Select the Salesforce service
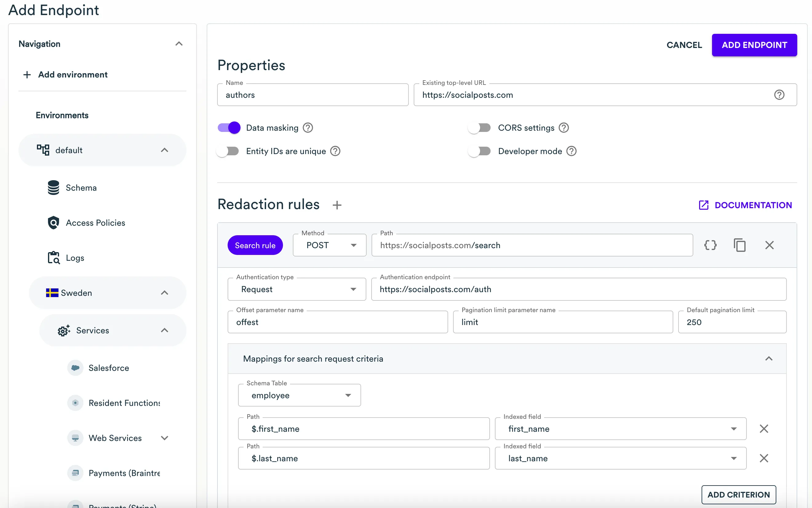 point(109,367)
